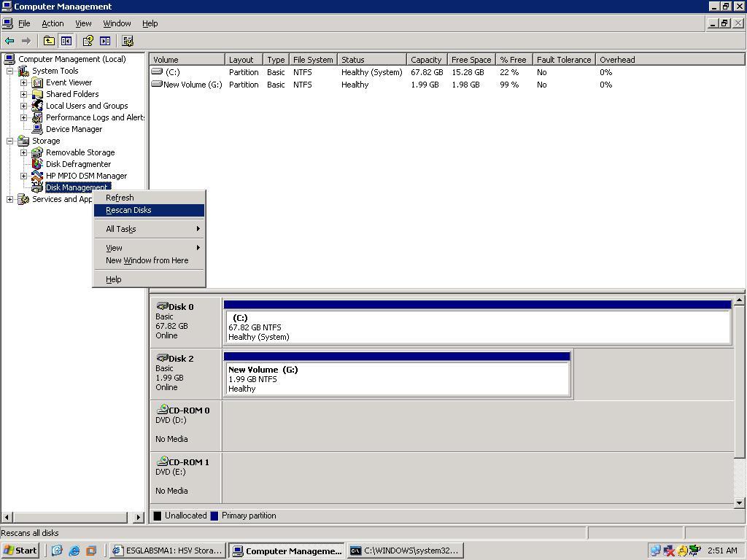Viewport: 747px width, 560px height.
Task: Click the HP MPIO DSM Manager icon
Action: point(37,176)
